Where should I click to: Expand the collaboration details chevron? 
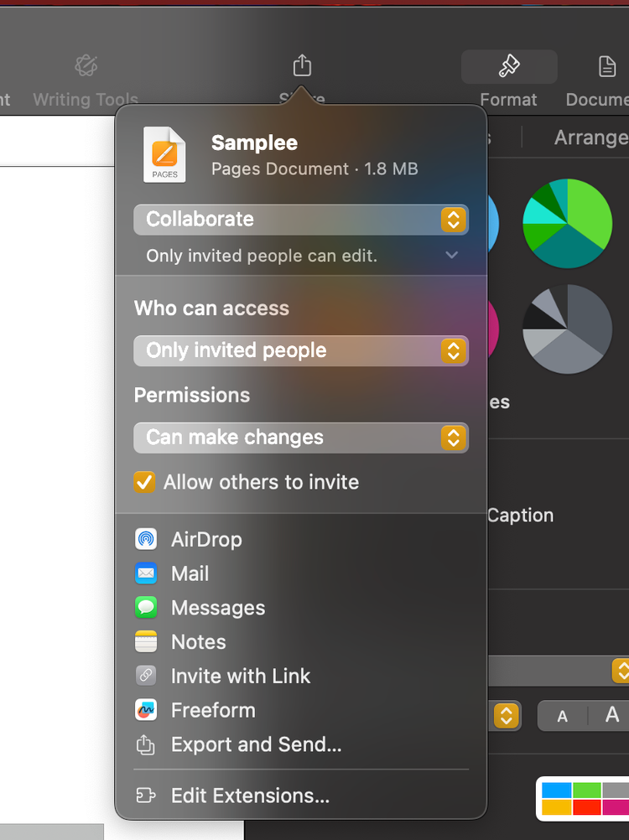click(x=452, y=256)
